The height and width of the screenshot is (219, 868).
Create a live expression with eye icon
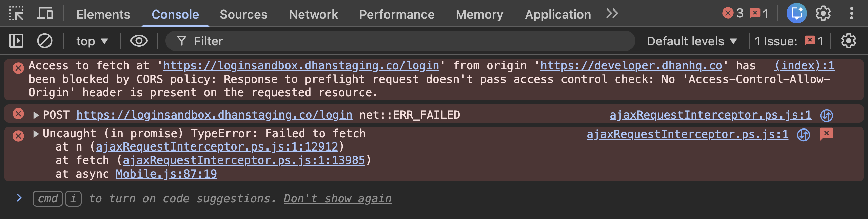click(139, 41)
